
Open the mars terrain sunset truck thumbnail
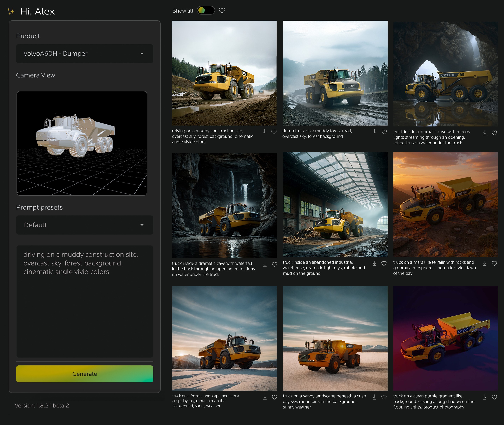point(446,204)
